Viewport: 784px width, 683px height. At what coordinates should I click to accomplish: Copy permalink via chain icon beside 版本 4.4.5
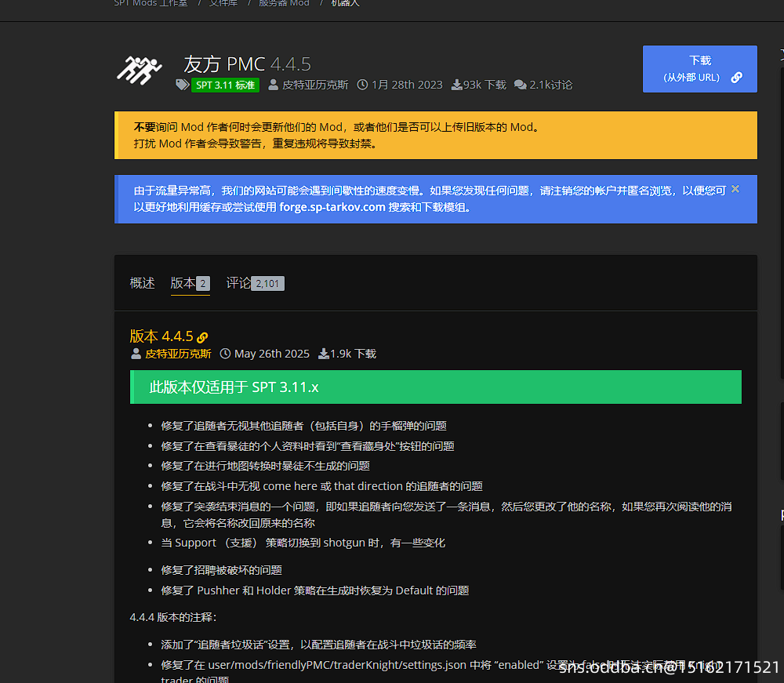coord(202,337)
